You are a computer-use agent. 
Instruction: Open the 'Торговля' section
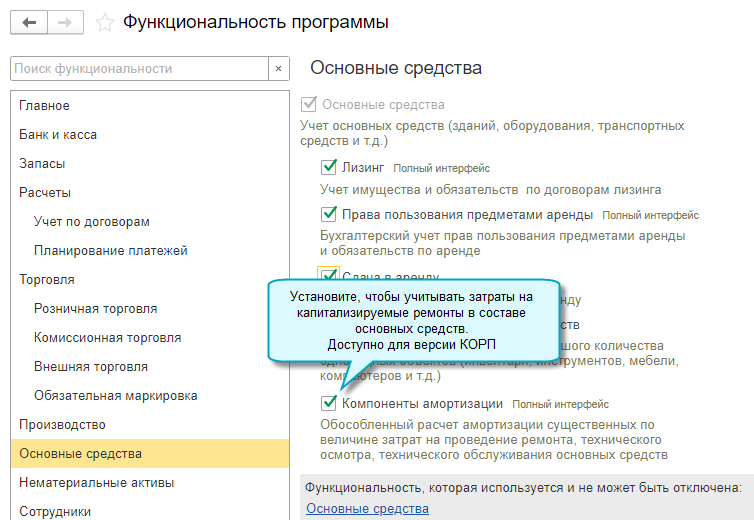pos(150,279)
